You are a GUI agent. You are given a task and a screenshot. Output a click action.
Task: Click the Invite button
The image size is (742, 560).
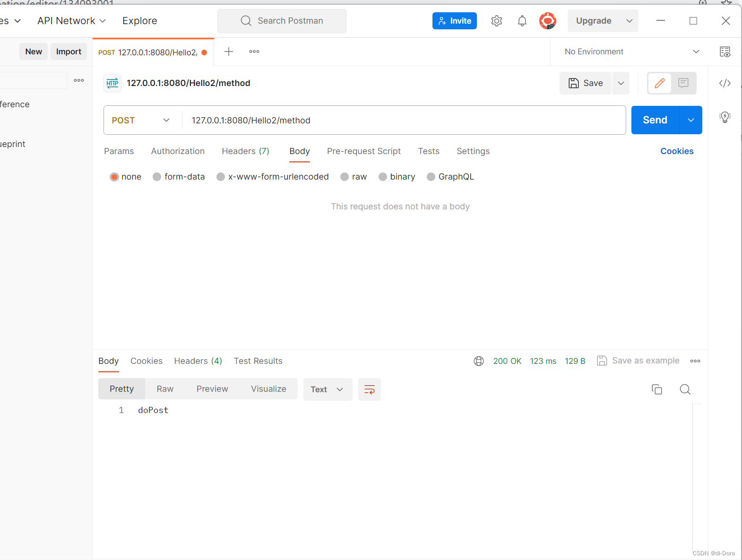point(454,21)
